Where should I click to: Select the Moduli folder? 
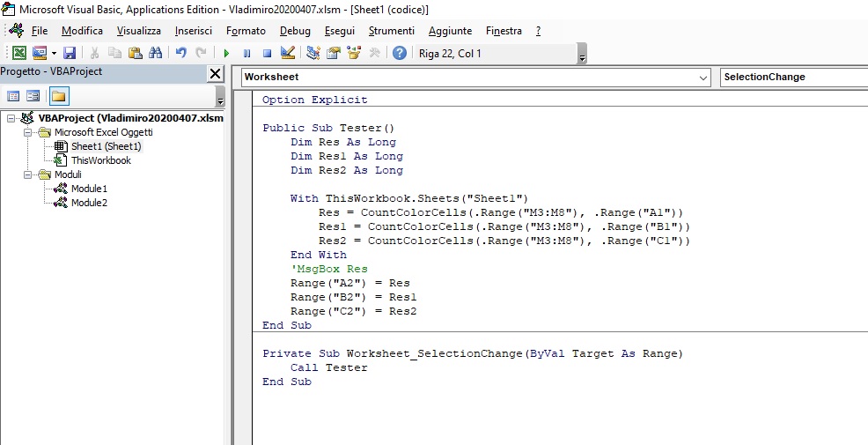coord(68,174)
